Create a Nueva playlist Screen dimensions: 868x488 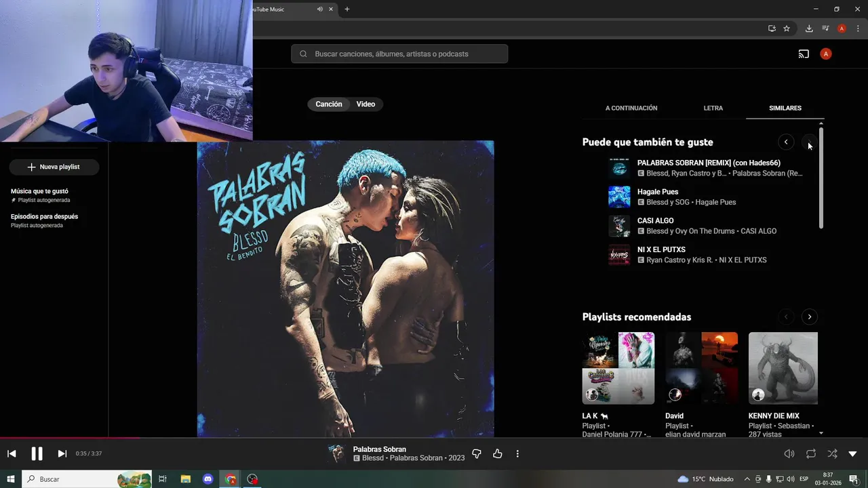(x=54, y=167)
